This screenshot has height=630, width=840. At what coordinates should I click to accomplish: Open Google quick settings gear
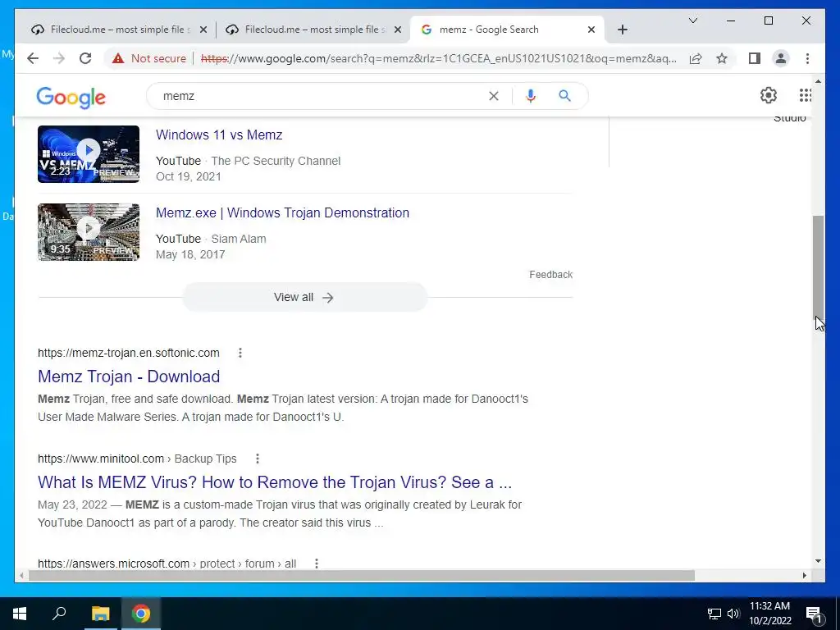click(768, 95)
